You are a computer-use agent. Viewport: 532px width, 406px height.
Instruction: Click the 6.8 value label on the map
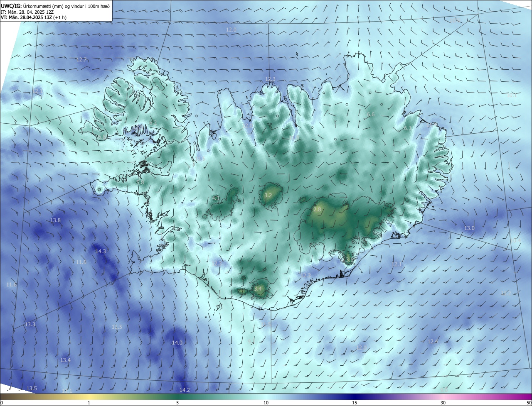click(101, 137)
